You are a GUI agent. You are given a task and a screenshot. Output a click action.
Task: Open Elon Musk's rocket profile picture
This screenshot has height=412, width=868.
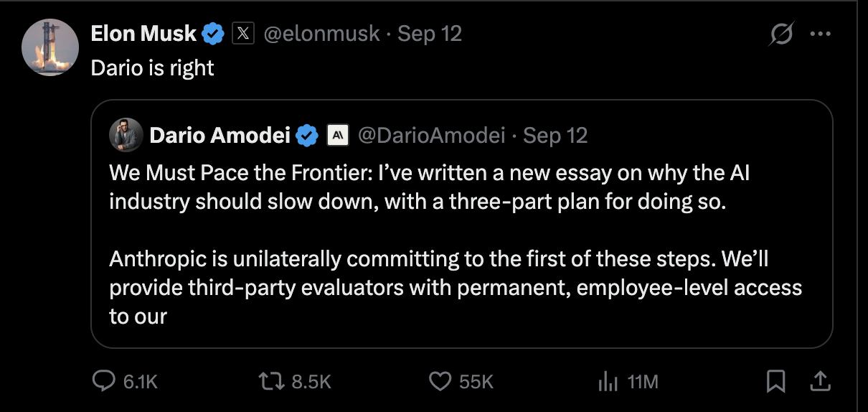pos(50,47)
